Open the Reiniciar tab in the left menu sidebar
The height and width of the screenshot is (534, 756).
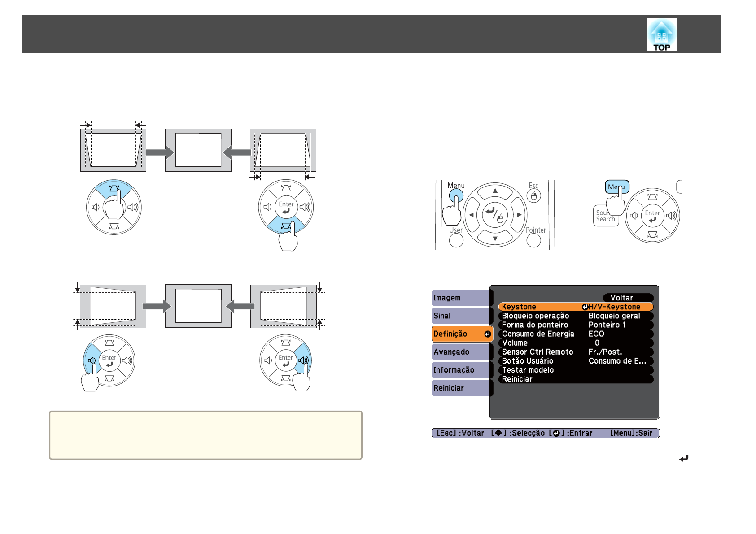point(461,388)
